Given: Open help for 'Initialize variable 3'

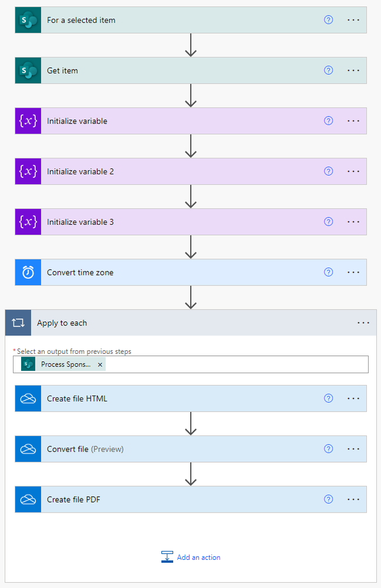Looking at the screenshot, I should point(329,222).
